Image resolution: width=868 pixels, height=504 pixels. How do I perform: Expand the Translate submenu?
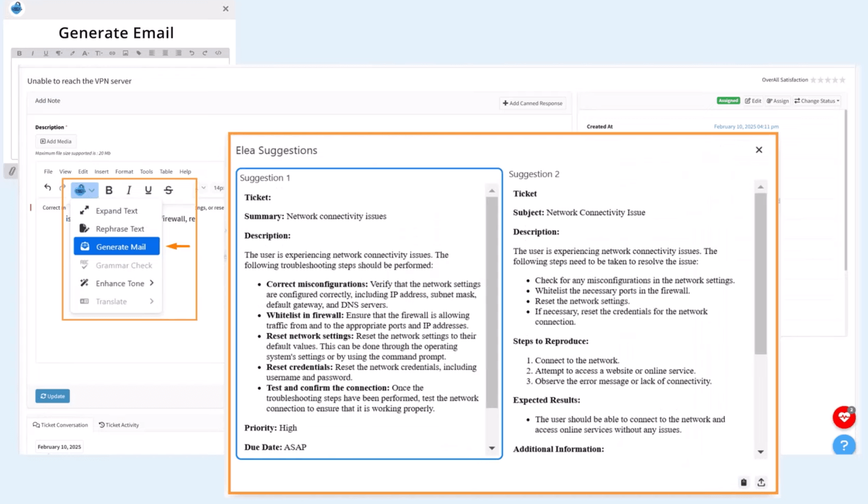pos(111,301)
